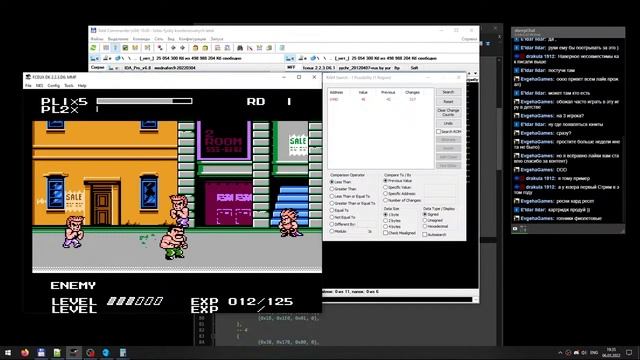Click the FCEUX emulator icon on taskbar
Image resolution: width=640 pixels, height=360 pixels.
point(74,353)
